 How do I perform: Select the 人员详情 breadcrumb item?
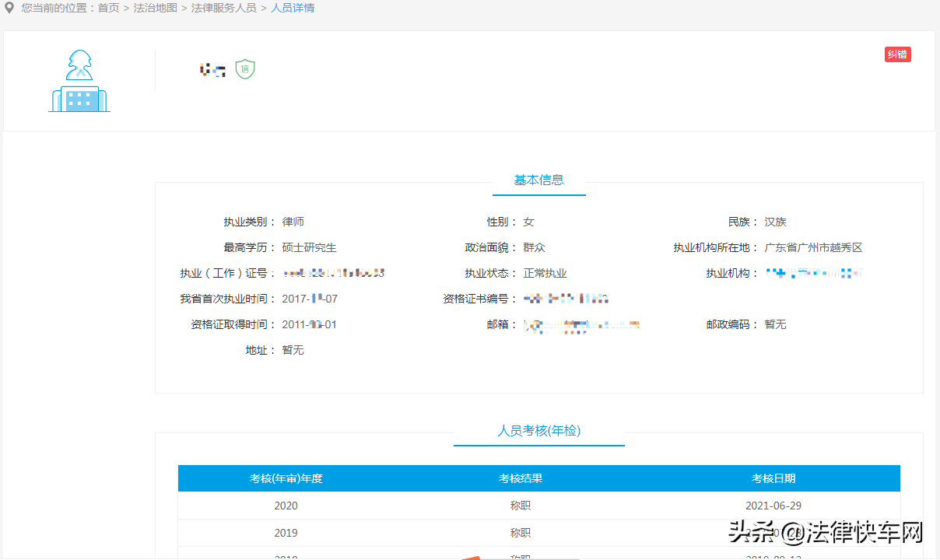[x=293, y=8]
